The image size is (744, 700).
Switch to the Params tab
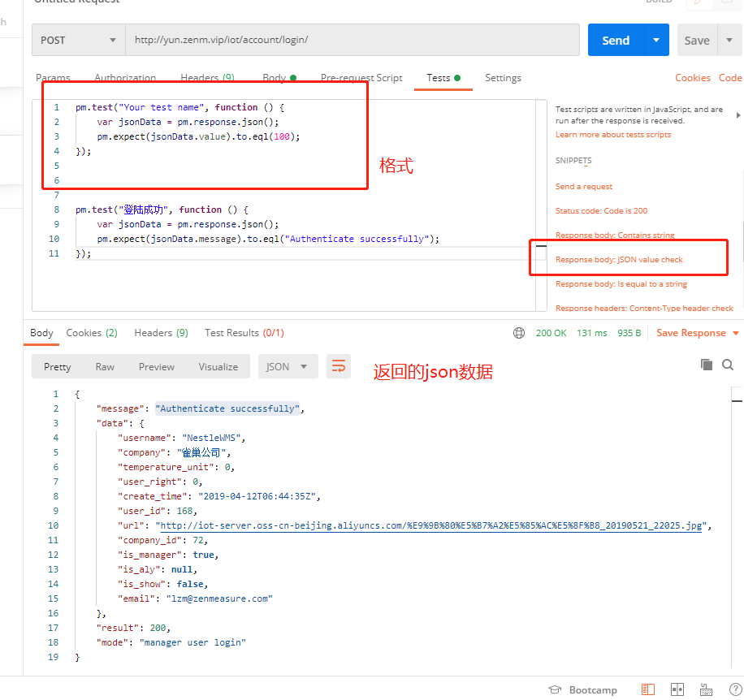pyautogui.click(x=53, y=78)
